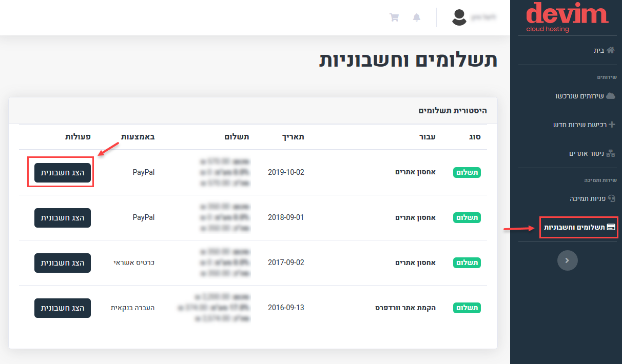Collapse the sidebar with the chevron button
The width and height of the screenshot is (622, 364).
pyautogui.click(x=567, y=260)
